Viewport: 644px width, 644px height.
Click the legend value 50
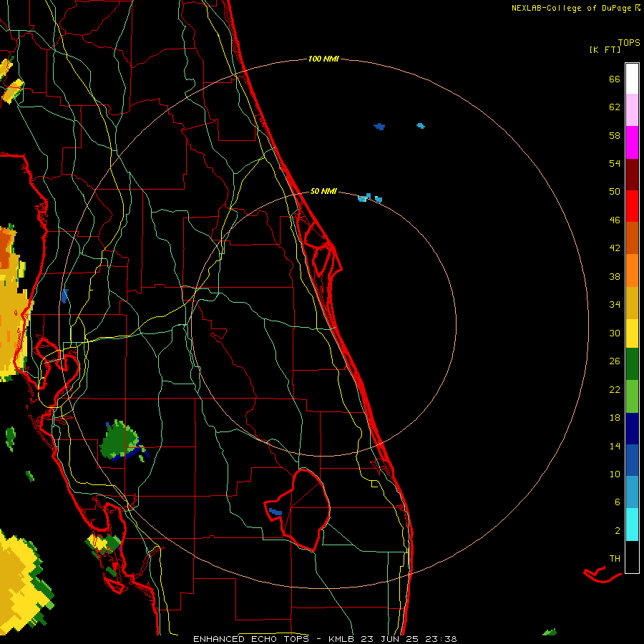615,192
